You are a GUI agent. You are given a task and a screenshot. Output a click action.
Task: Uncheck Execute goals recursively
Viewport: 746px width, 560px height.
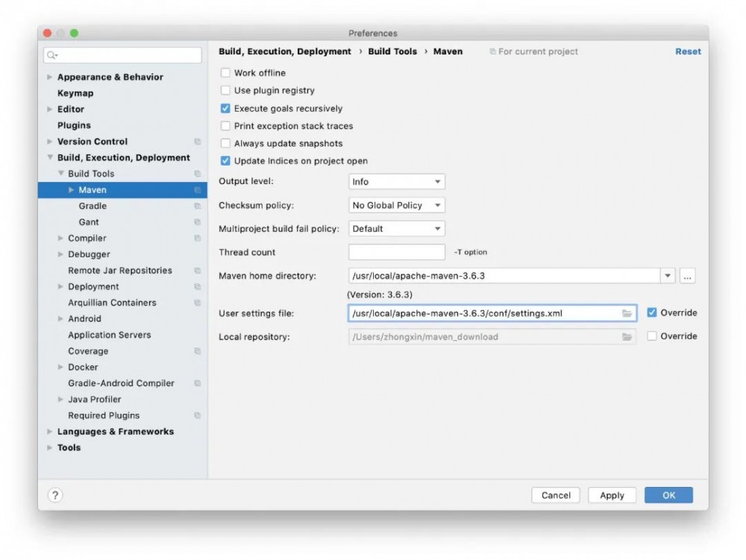[225, 109]
